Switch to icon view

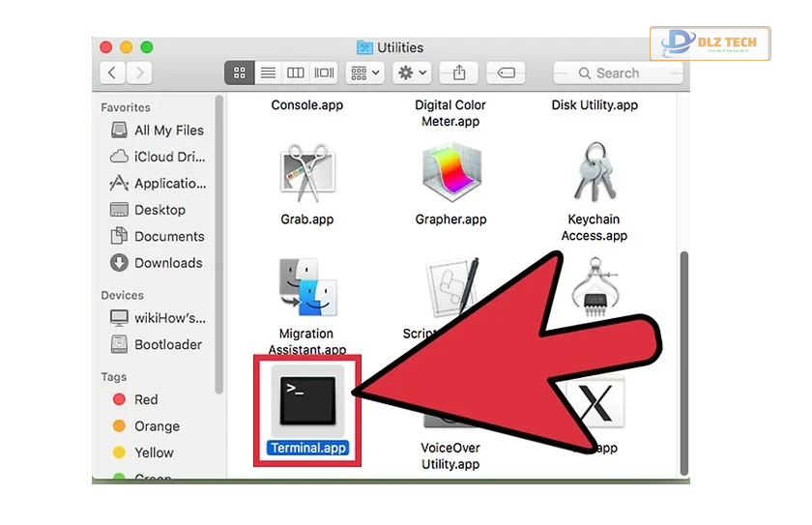240,73
